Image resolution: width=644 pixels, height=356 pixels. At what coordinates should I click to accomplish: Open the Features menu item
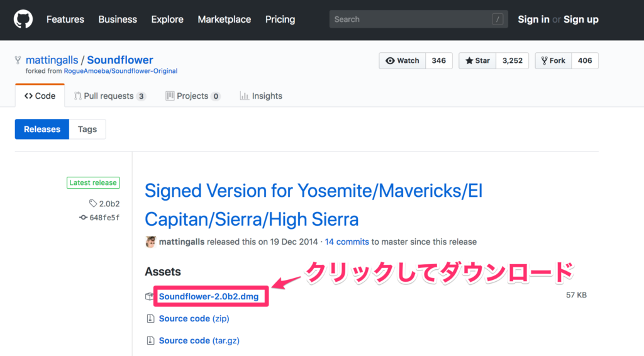pyautogui.click(x=65, y=19)
